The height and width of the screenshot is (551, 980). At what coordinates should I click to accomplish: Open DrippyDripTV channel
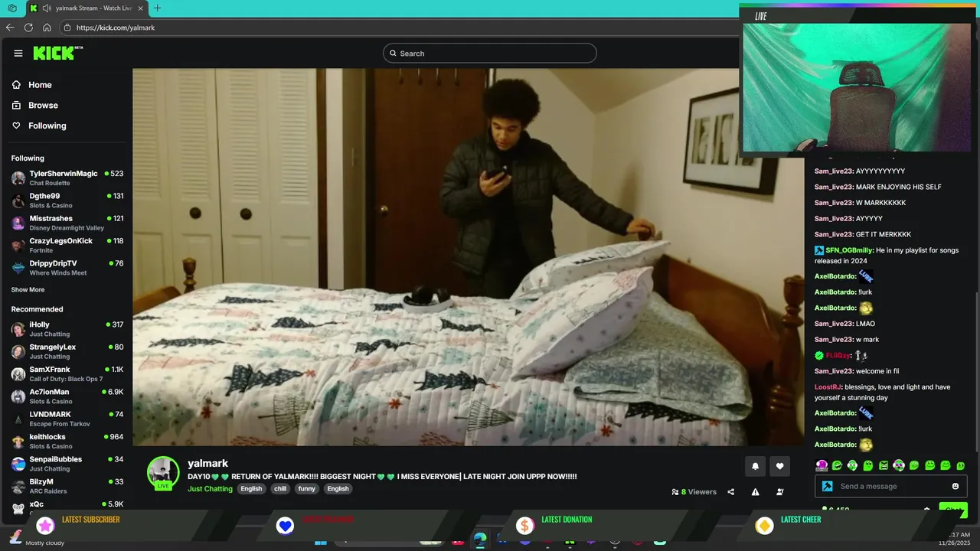(67, 268)
